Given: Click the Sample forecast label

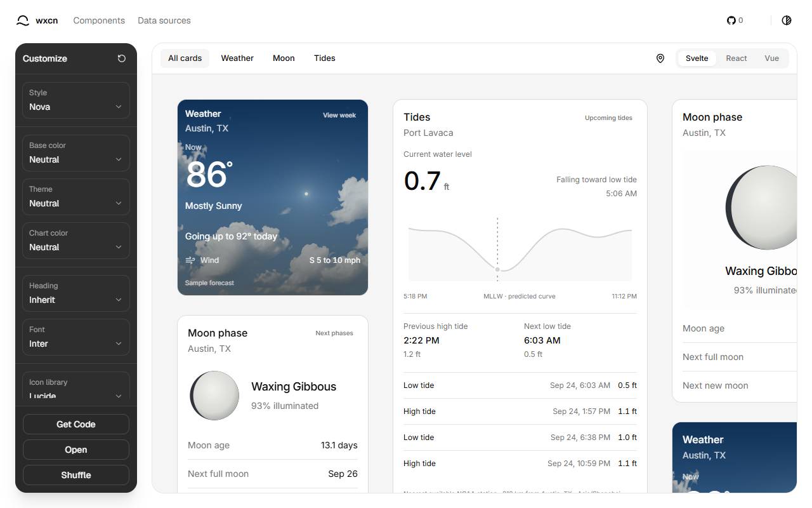Looking at the screenshot, I should (209, 283).
